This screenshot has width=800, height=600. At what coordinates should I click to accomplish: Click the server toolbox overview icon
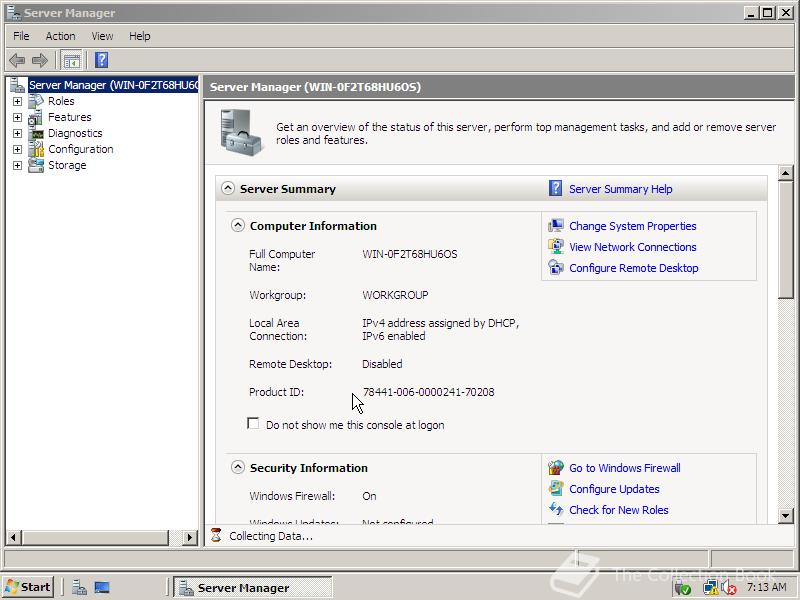[241, 132]
